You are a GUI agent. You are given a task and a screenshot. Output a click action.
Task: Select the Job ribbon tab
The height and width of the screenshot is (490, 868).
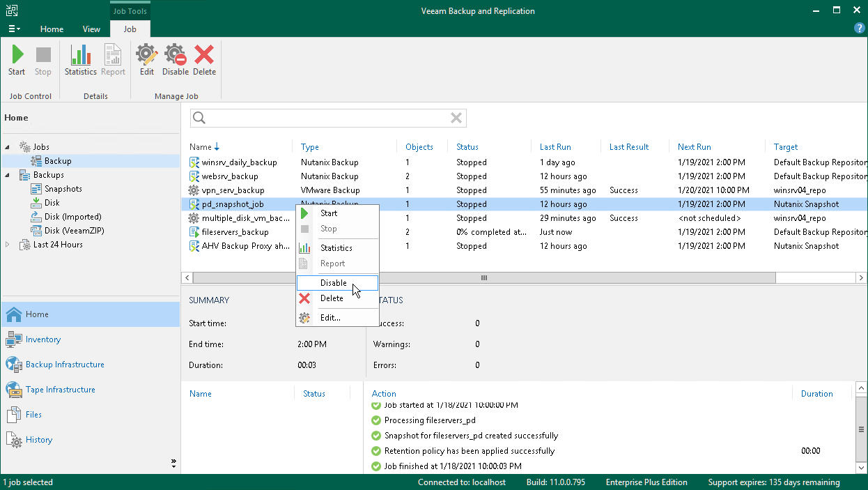[130, 29]
